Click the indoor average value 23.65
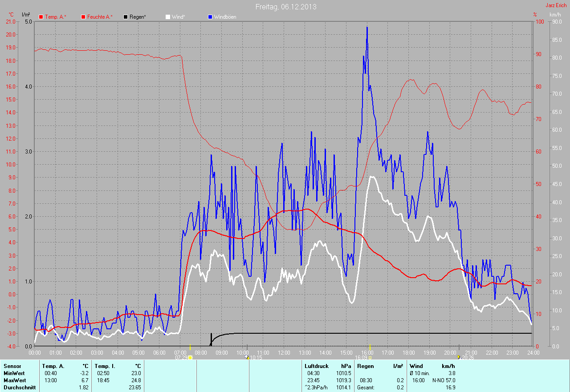This screenshot has height=392, width=570. (x=135, y=388)
